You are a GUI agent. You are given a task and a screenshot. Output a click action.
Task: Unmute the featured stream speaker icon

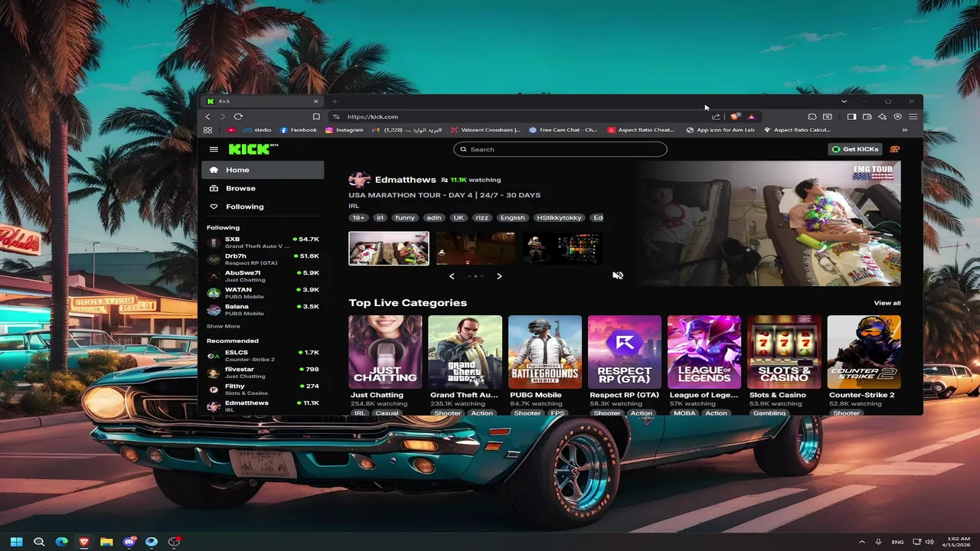pos(618,275)
